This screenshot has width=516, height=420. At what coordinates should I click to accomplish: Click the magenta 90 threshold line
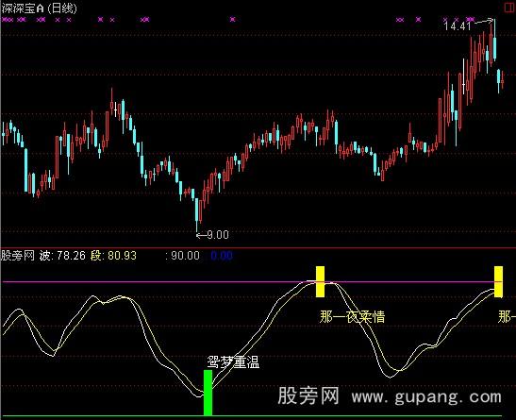(x=252, y=282)
